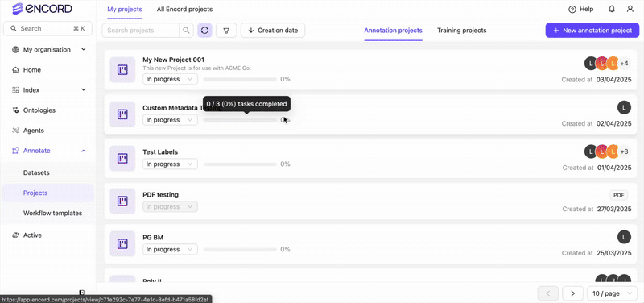Click the avatar on Custom Metadata Testing row
The image size is (644, 303).
pyautogui.click(x=624, y=108)
